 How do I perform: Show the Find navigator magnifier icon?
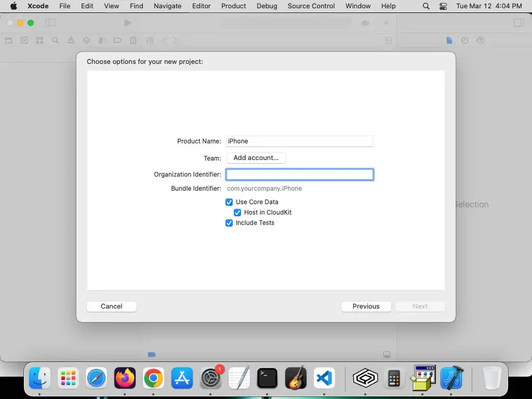55,41
